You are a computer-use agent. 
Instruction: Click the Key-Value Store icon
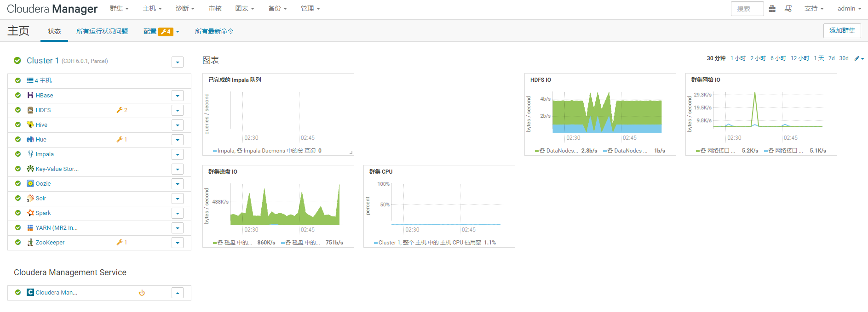[x=30, y=169]
